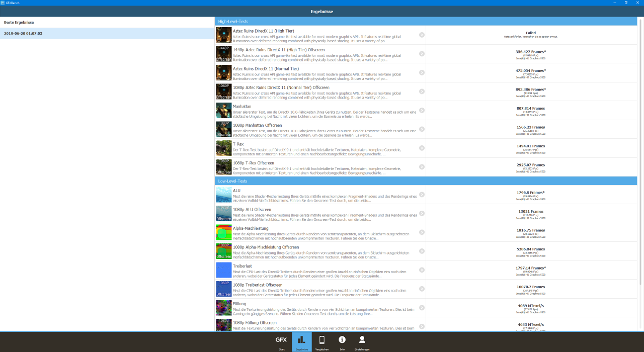
Task: Expand details arrow for 1080p Alpha-Mischleistung Offscreen
Action: (x=422, y=251)
